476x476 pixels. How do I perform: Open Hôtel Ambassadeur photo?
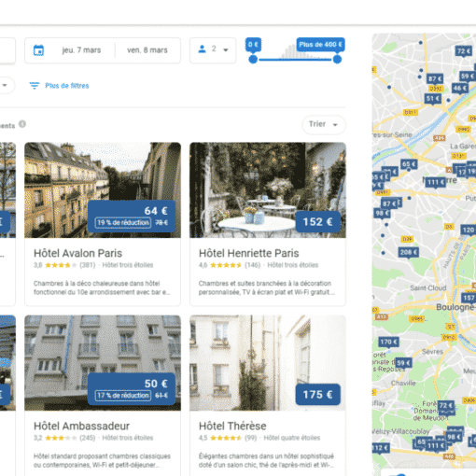(103, 363)
